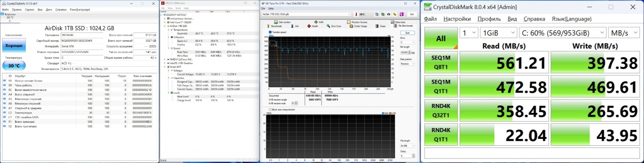Open HD Tune Help menu
The image size is (644, 163).
click(x=271, y=8)
